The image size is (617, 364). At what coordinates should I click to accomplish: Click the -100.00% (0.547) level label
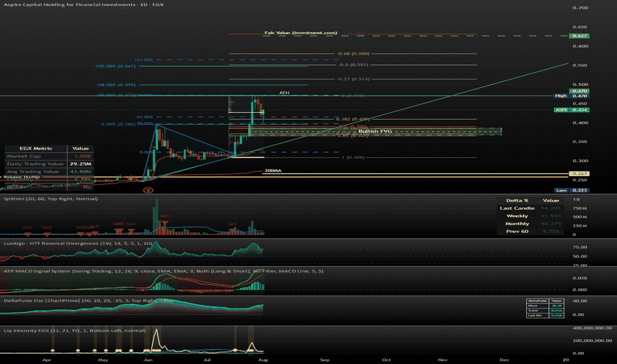pos(115,66)
